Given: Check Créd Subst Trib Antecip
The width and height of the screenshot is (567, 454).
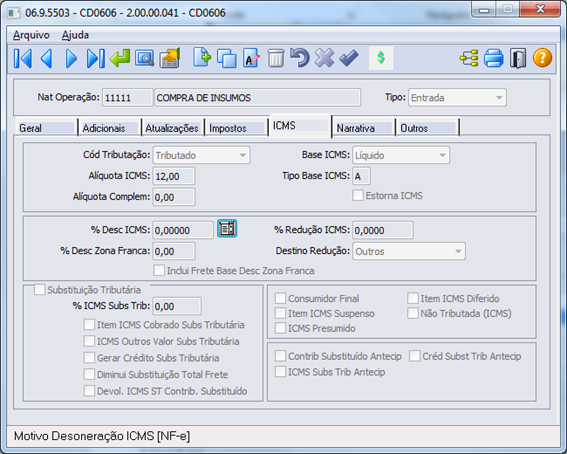Looking at the screenshot, I should tap(415, 356).
